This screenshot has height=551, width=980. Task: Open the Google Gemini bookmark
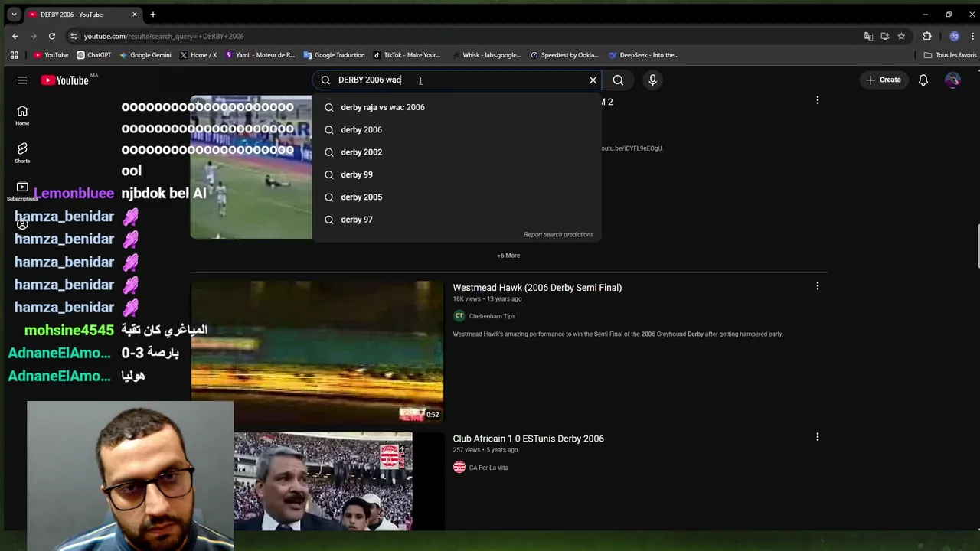[x=145, y=55]
